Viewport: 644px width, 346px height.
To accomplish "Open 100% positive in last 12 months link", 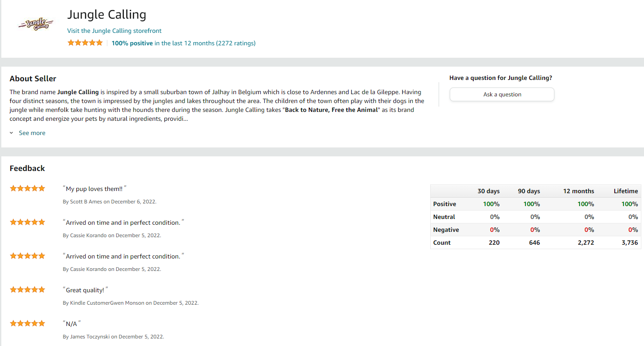I will 184,43.
